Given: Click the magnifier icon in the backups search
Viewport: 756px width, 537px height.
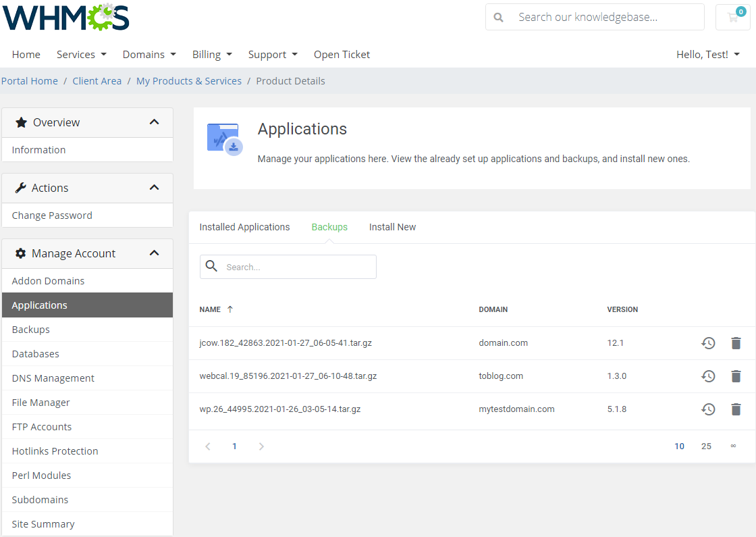Looking at the screenshot, I should 211,266.
